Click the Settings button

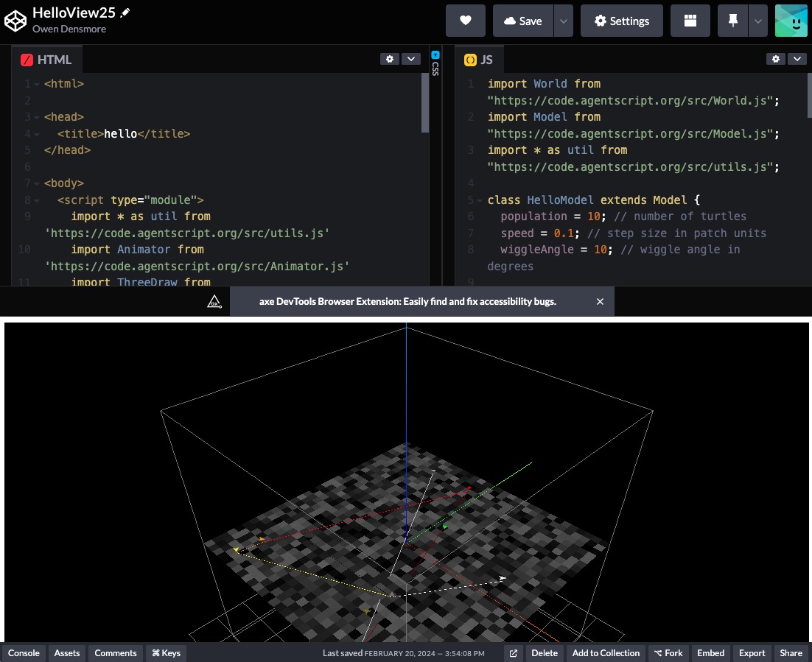621,21
